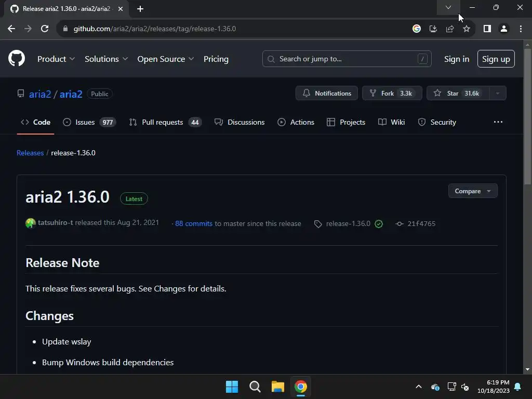Screen dimensions: 532x399
Task: Open the clock and date panel
Action: pyautogui.click(x=494, y=387)
